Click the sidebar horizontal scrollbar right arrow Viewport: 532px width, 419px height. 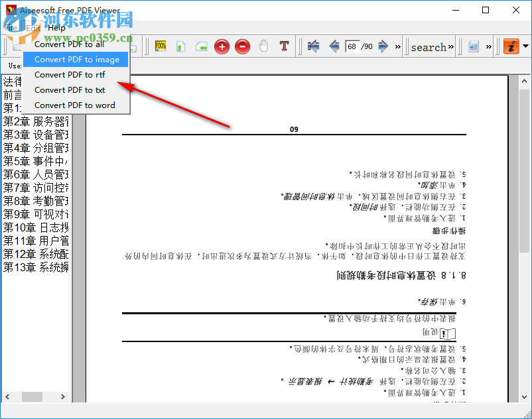[63, 396]
